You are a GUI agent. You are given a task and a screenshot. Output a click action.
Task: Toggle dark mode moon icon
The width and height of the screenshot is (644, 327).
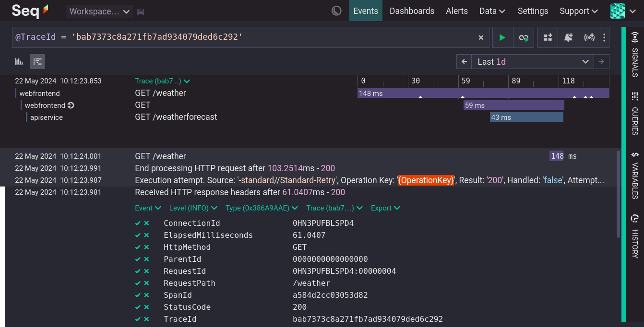tap(336, 11)
